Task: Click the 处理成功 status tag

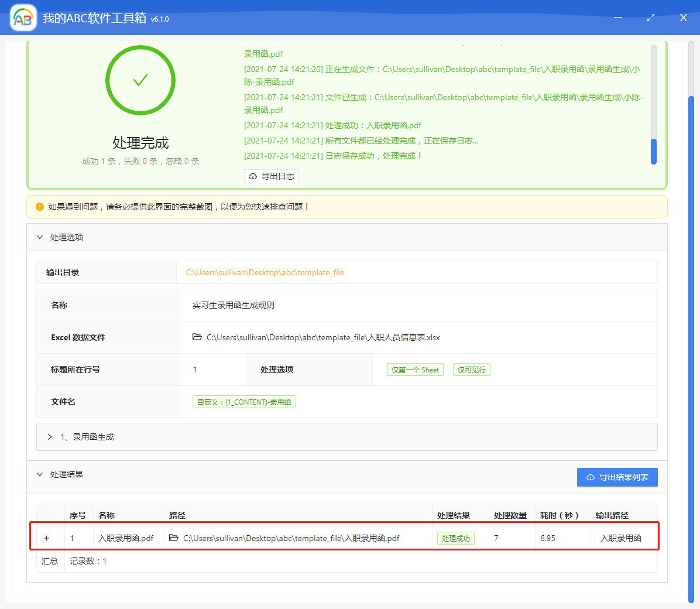Action: point(455,538)
